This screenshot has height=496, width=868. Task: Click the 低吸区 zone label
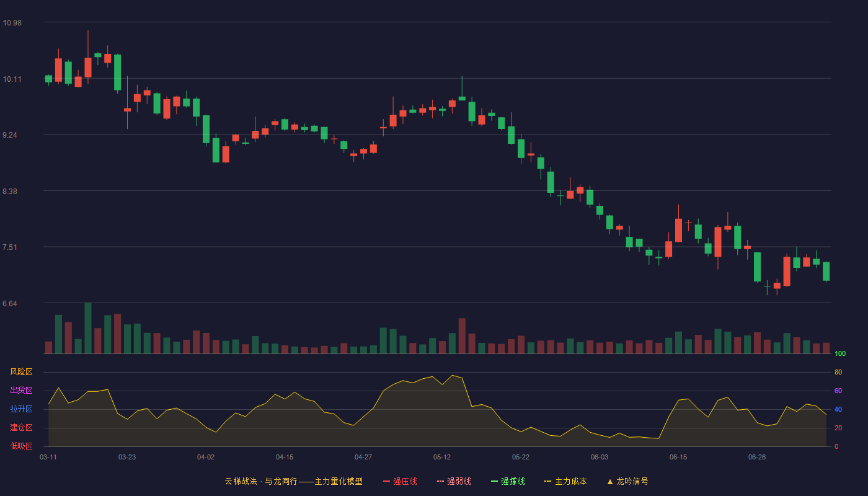pos(21,446)
